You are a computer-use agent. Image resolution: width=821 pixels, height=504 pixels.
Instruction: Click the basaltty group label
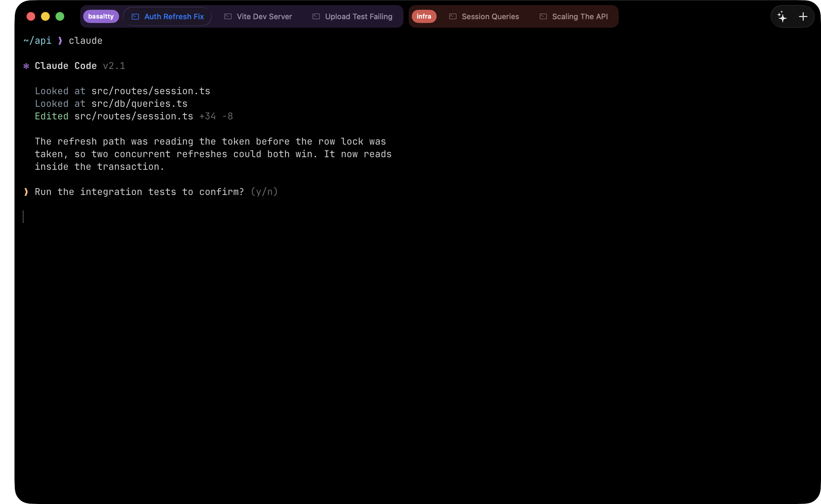pos(101,16)
